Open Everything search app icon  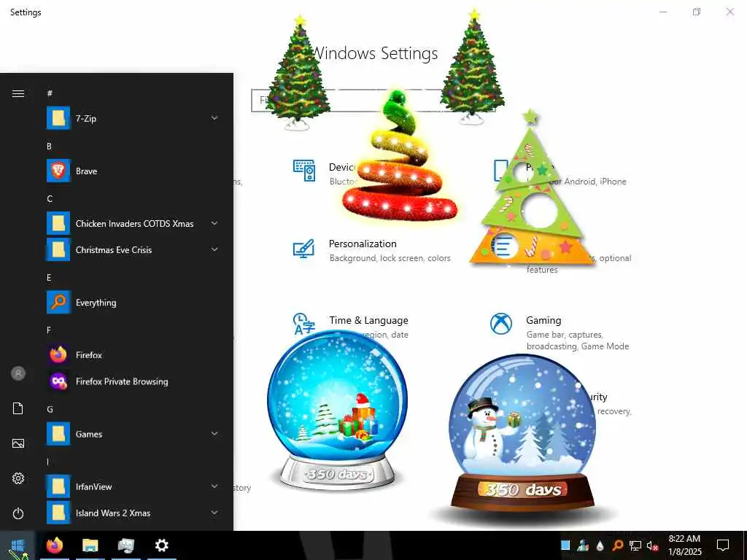58,303
